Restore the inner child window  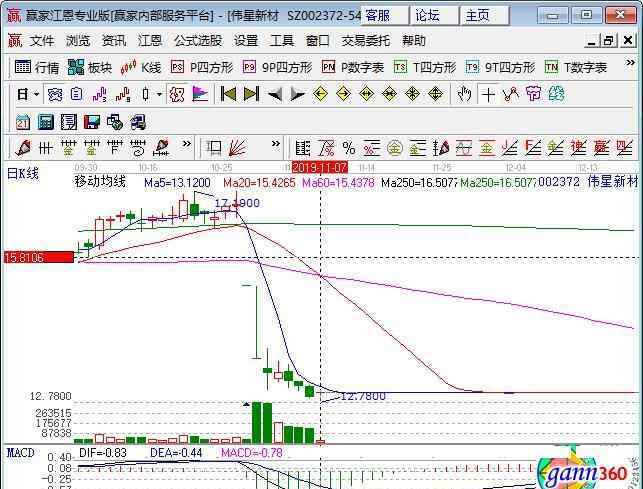tap(609, 40)
